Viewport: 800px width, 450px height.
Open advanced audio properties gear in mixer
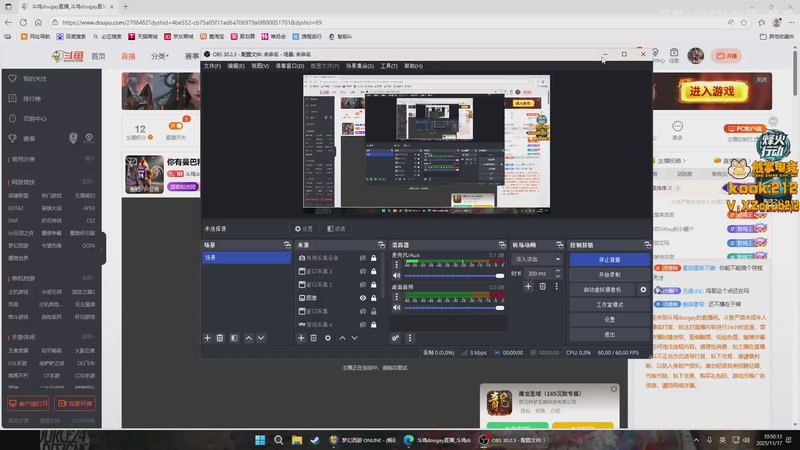395,338
